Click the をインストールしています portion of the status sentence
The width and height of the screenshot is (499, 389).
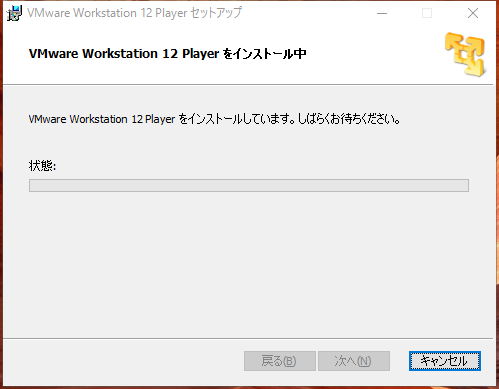click(x=237, y=119)
